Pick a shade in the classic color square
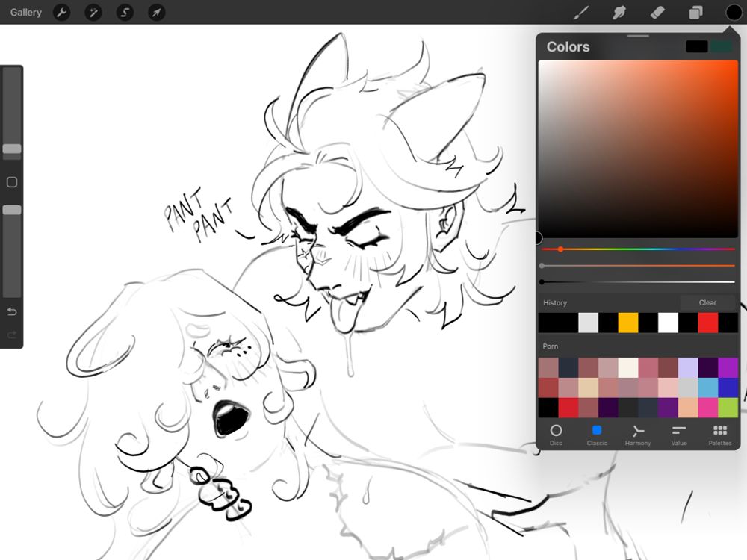 638,149
